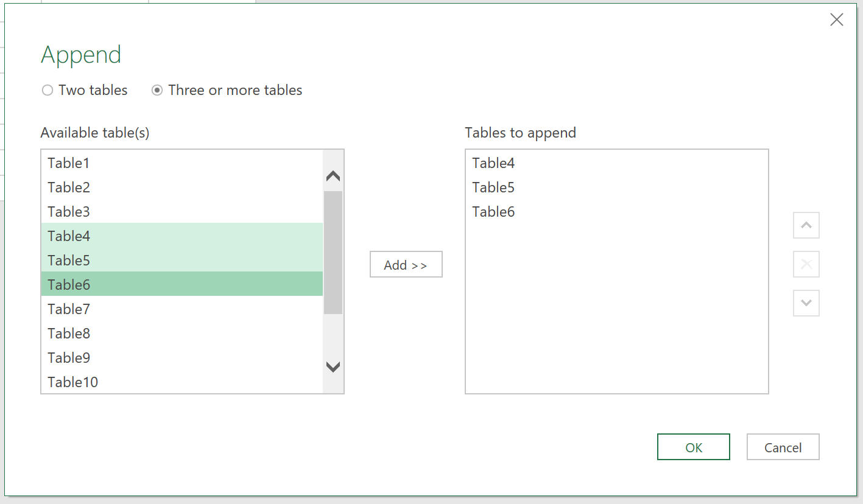Click the move down arrow icon
The width and height of the screenshot is (863, 504).
[x=806, y=303]
